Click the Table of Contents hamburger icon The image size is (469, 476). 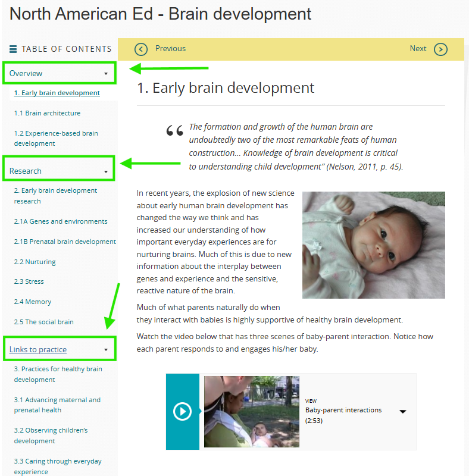click(x=13, y=49)
